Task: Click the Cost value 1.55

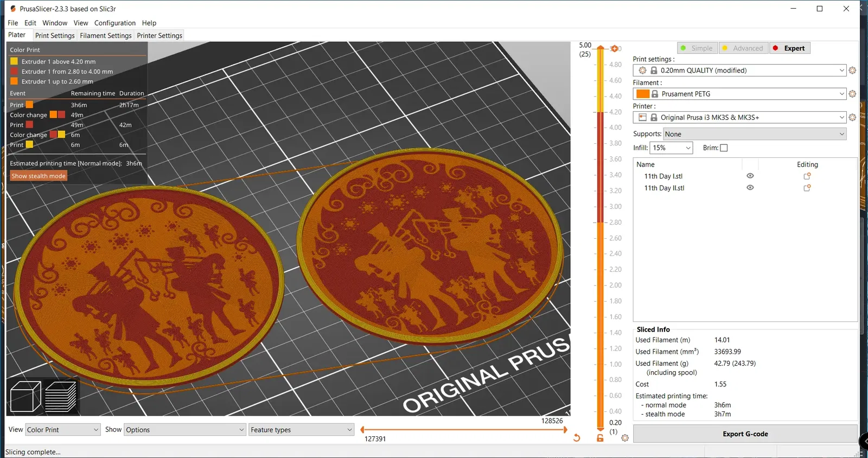Action: 720,384
